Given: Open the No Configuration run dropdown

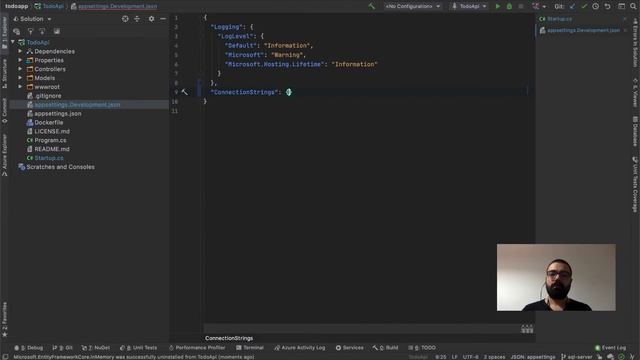Looking at the screenshot, I should coord(413,6).
